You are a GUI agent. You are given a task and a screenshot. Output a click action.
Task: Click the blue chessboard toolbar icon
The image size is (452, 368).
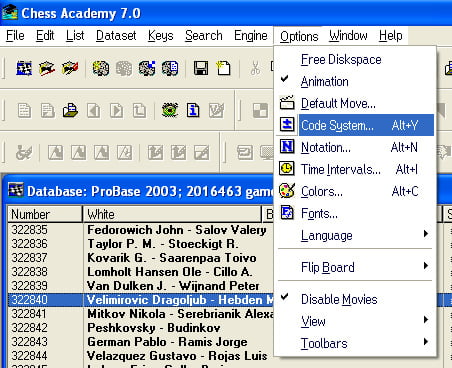24,68
